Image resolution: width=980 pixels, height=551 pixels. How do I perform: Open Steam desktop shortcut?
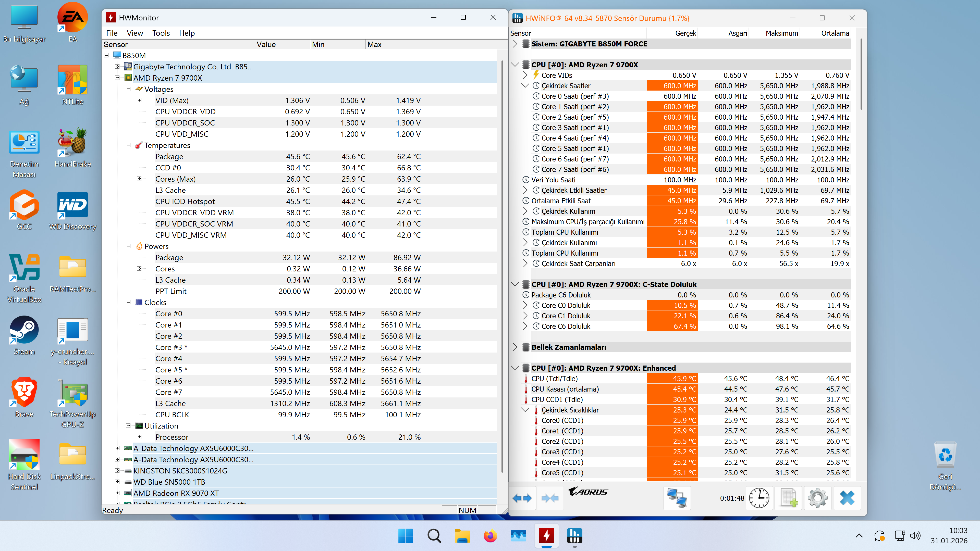tap(24, 335)
